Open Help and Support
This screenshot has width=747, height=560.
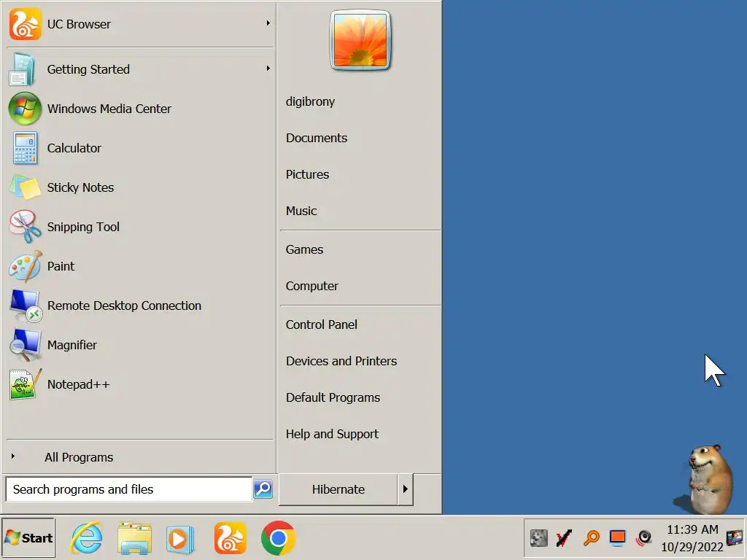point(332,435)
